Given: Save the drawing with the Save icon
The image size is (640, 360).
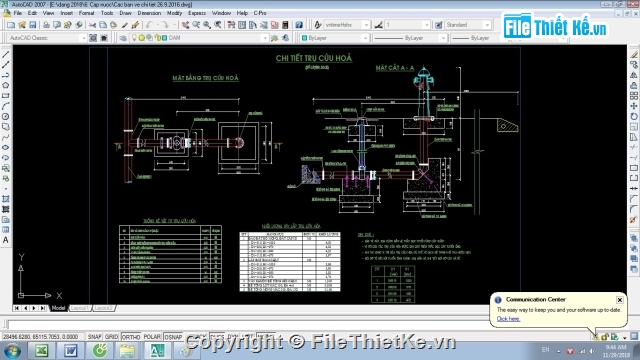Looking at the screenshot, I should (33, 25).
